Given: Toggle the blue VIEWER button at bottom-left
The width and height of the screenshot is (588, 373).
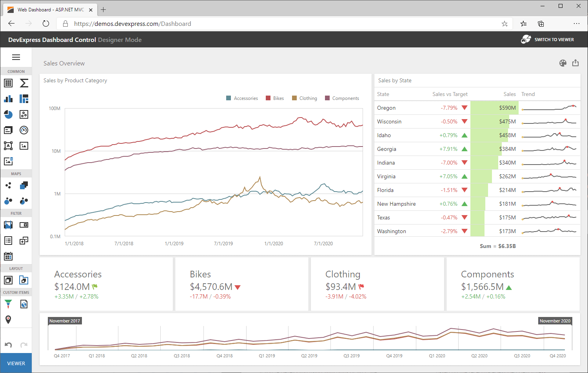Looking at the screenshot, I should (16, 363).
